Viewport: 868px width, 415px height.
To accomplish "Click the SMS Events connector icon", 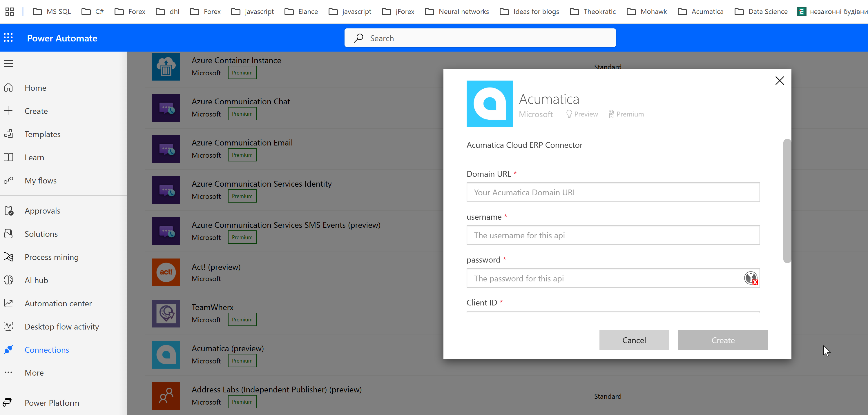I will tap(166, 231).
